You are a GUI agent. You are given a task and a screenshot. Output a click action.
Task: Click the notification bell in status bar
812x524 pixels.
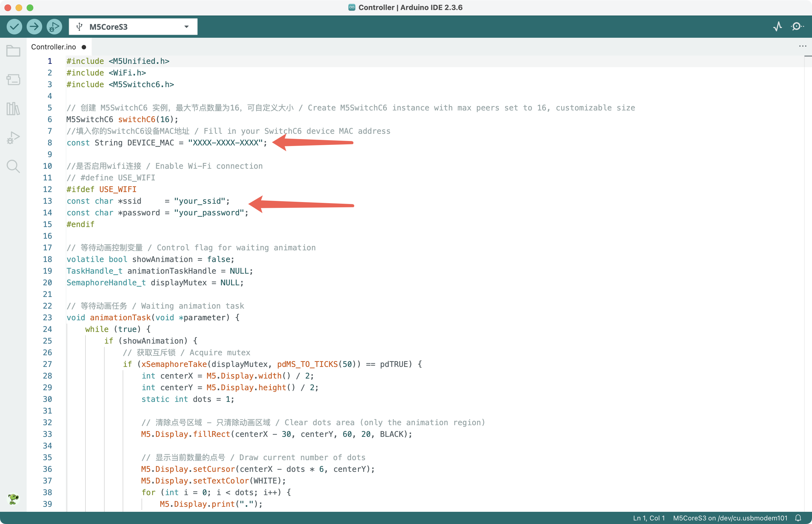click(798, 518)
